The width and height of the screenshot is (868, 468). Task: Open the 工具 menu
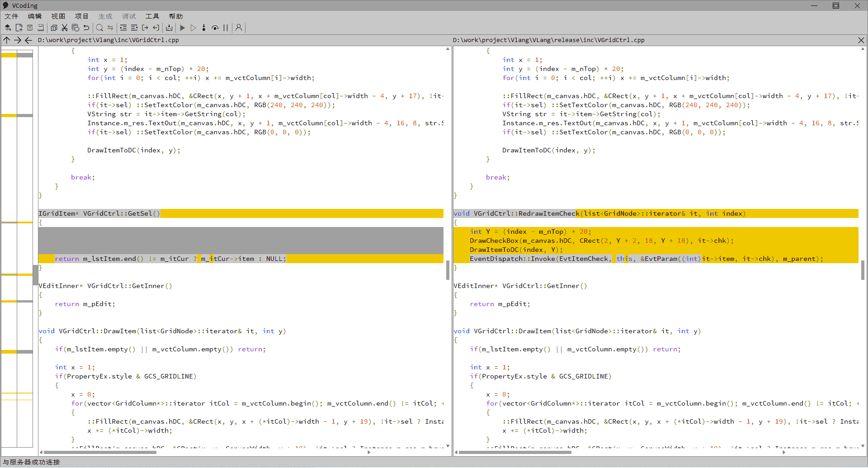point(152,16)
